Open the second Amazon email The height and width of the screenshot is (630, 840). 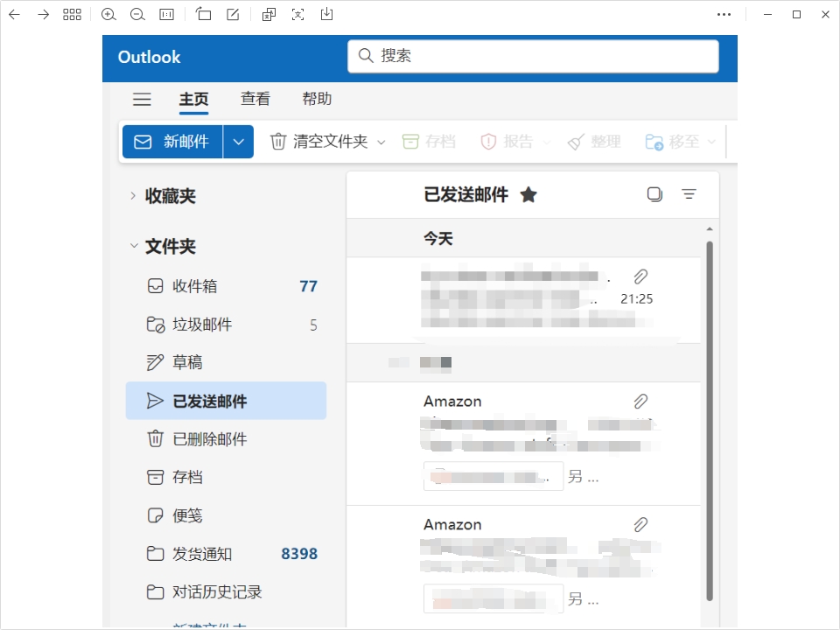pyautogui.click(x=524, y=566)
